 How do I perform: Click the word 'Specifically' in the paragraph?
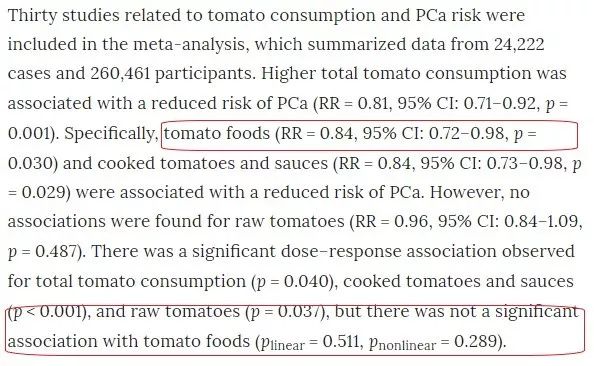point(109,134)
